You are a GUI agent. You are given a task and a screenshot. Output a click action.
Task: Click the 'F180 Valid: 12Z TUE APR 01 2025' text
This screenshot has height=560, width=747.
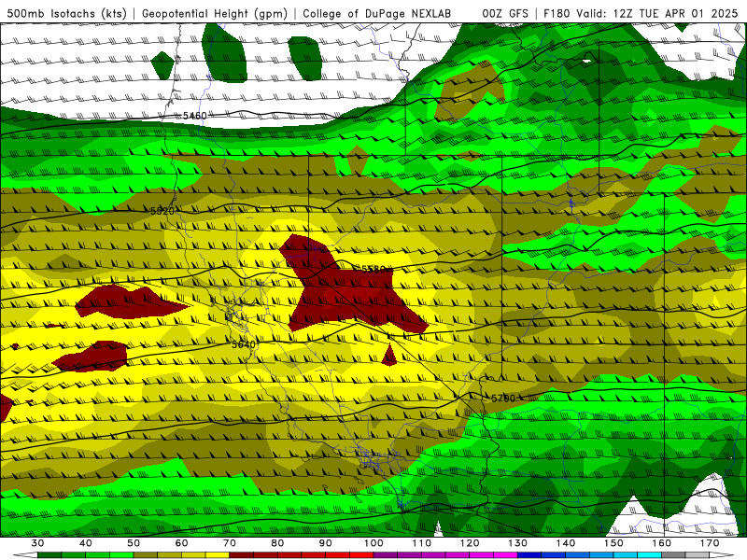click(641, 13)
